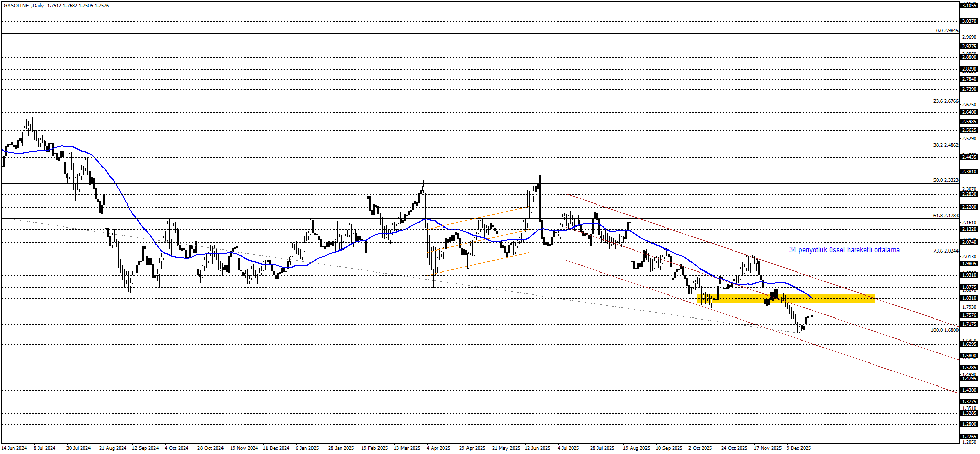
Task: Click the 1.2265 price tag on axis
Action: coord(969,437)
